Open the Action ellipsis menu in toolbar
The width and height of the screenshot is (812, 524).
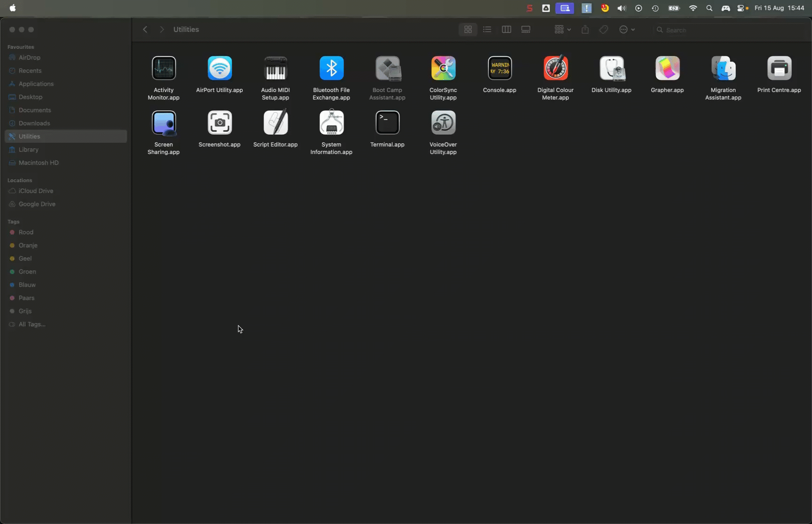point(627,30)
